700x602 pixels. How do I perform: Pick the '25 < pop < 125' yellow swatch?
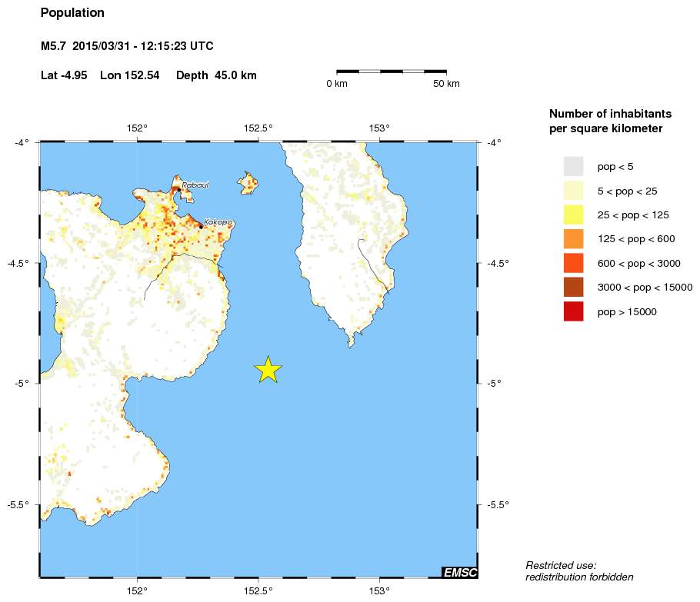(573, 215)
